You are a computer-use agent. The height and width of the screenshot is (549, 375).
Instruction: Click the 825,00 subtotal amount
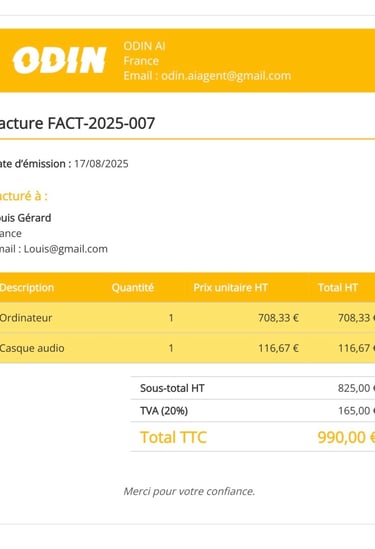point(354,388)
